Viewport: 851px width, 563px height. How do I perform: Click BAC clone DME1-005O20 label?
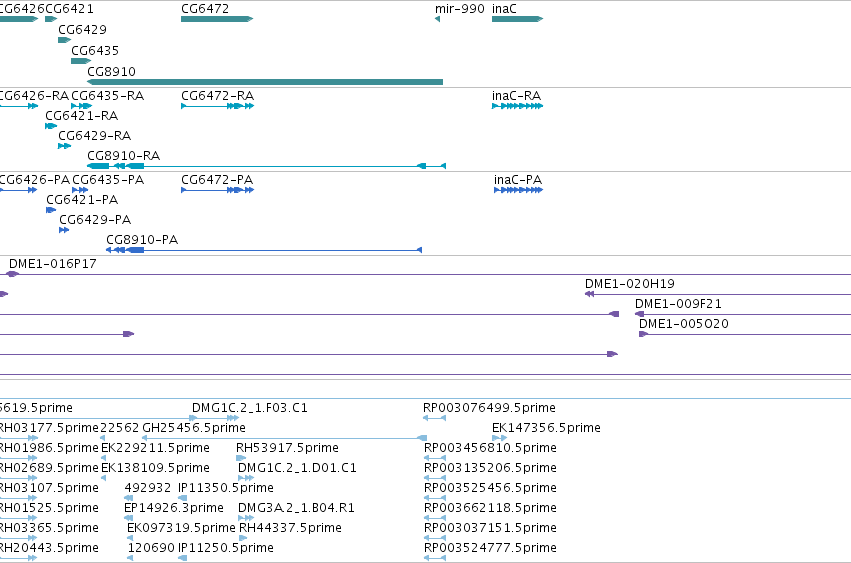(x=684, y=324)
